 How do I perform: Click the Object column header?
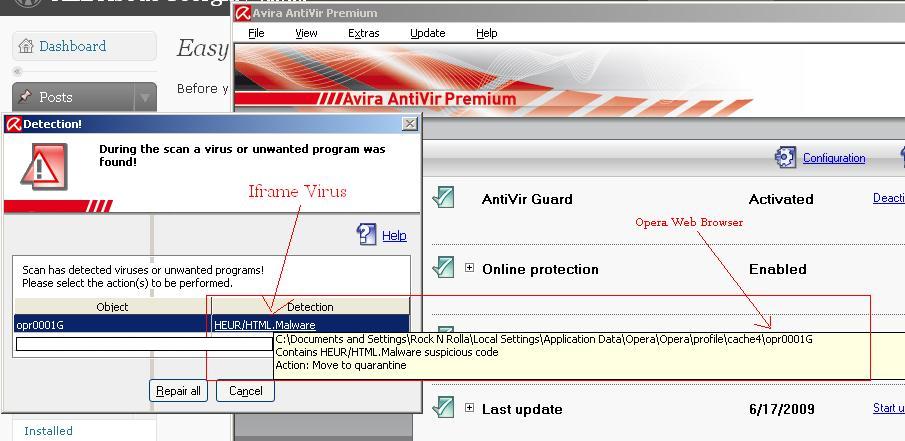pyautogui.click(x=113, y=307)
